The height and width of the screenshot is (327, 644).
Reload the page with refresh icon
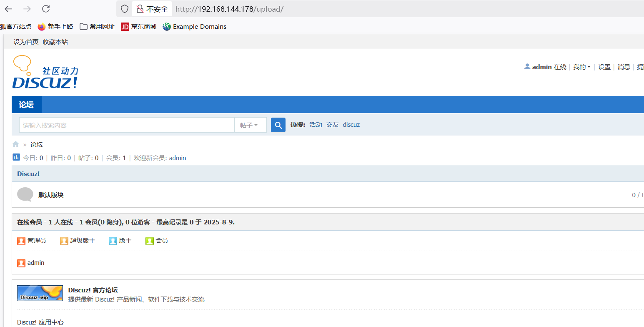(46, 9)
